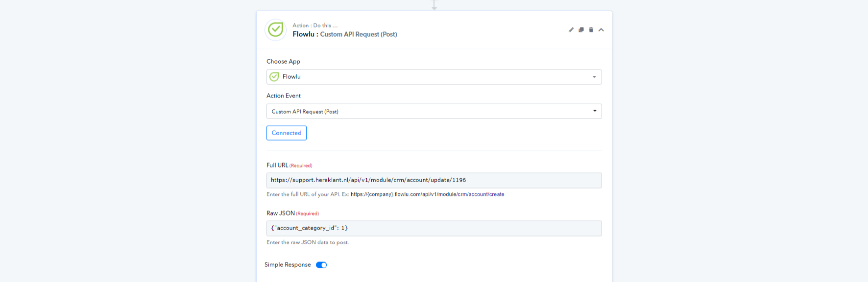Click the Raw JSON field label

[281, 213]
